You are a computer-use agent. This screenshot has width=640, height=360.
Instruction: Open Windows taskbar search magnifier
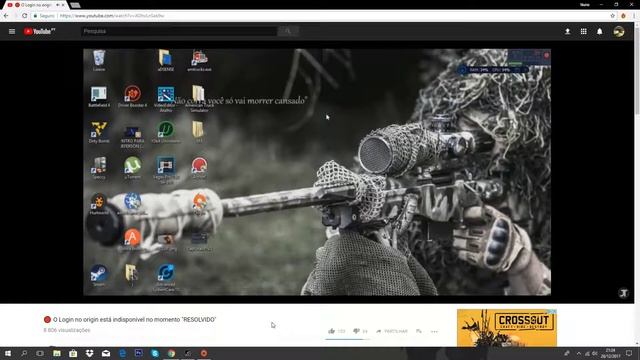24,353
